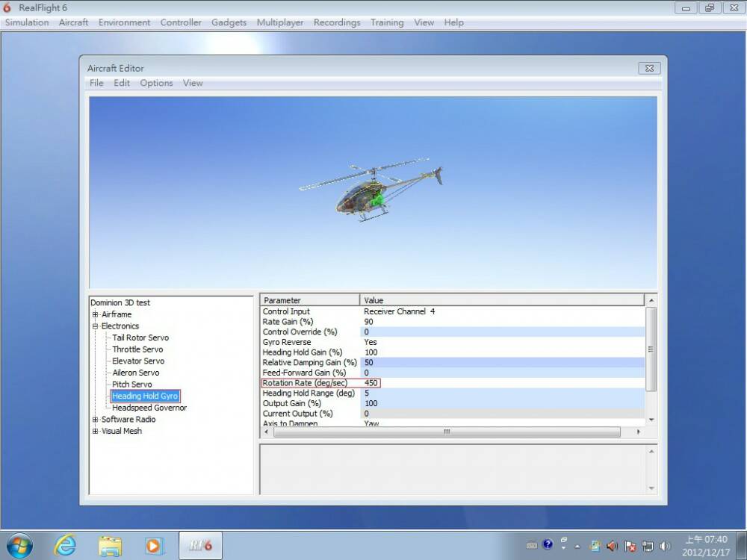The height and width of the screenshot is (560, 747).
Task: Open Windows Explorer folder icon on taskbar
Action: 110,546
